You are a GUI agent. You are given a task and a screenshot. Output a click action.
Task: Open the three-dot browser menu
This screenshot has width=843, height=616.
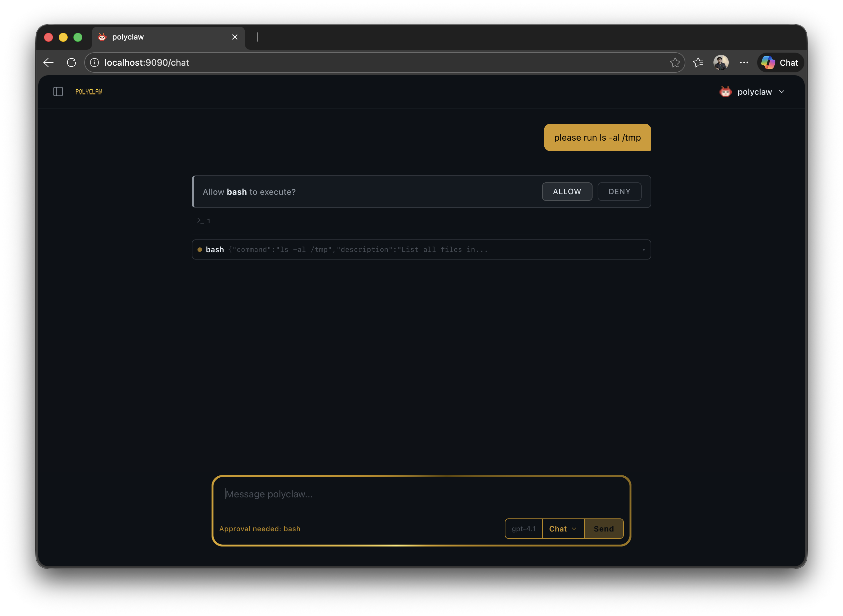coord(744,62)
